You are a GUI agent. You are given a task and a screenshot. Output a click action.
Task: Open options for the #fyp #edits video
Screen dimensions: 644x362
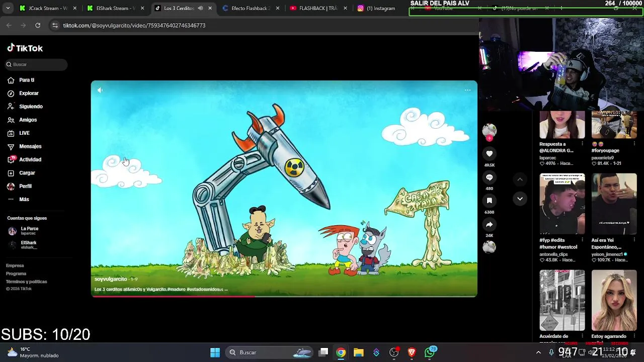pyautogui.click(x=582, y=240)
